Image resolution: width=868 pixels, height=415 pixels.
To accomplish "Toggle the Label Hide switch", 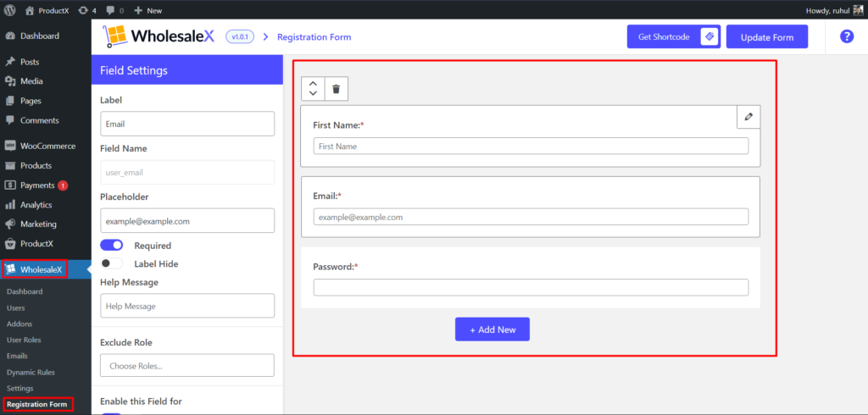I will click(111, 264).
